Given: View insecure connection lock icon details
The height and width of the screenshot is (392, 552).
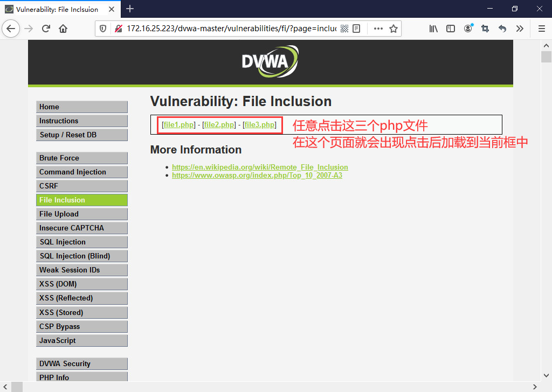Looking at the screenshot, I should [119, 29].
